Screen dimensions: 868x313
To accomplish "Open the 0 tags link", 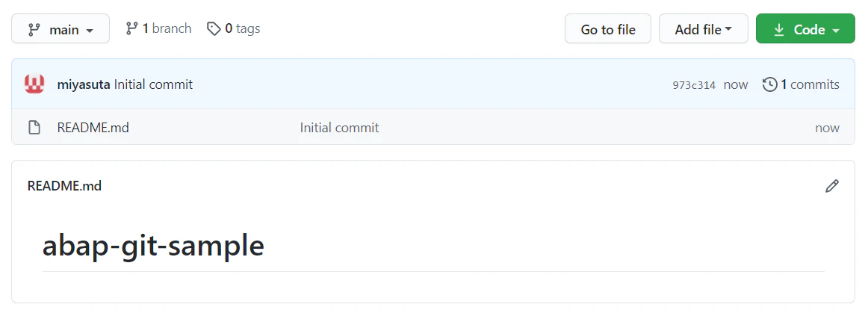I will pyautogui.click(x=233, y=28).
